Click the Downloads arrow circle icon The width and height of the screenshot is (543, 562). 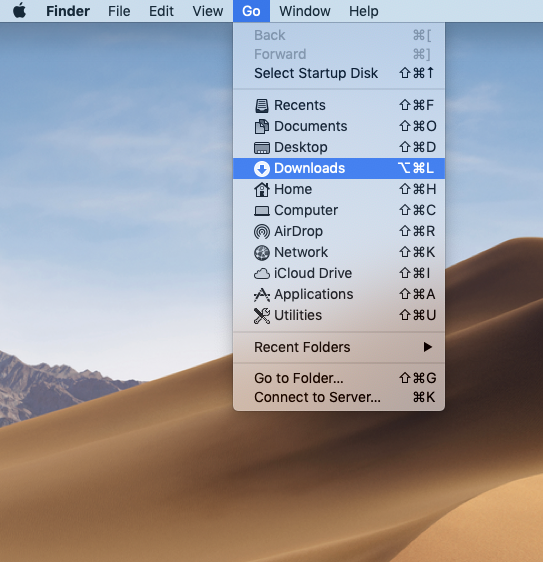coord(262,169)
